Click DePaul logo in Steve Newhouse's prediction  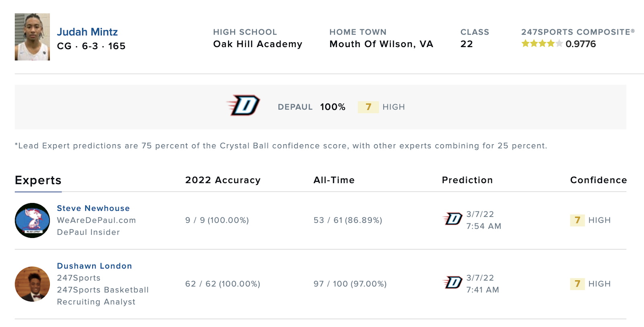(x=453, y=219)
